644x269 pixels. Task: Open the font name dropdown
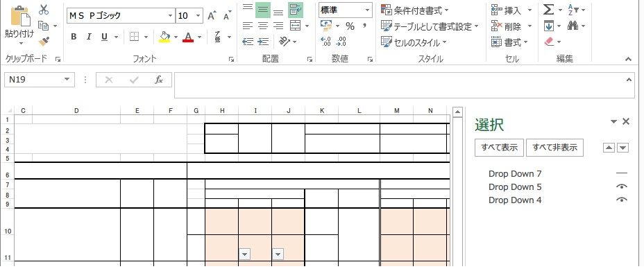171,16
